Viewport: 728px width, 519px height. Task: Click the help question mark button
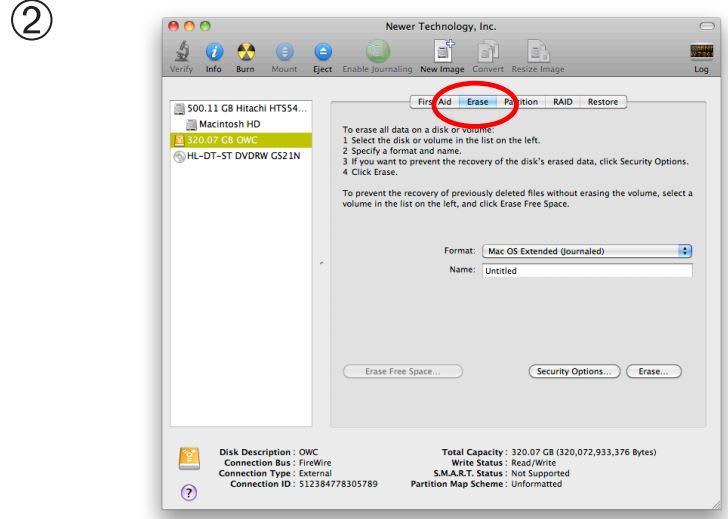[x=188, y=492]
